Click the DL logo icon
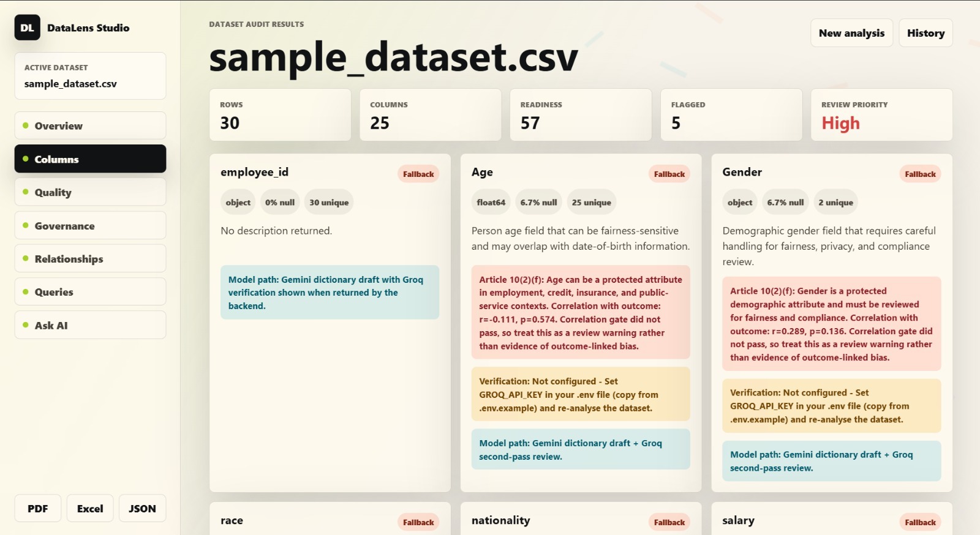The image size is (980, 535). tap(27, 28)
